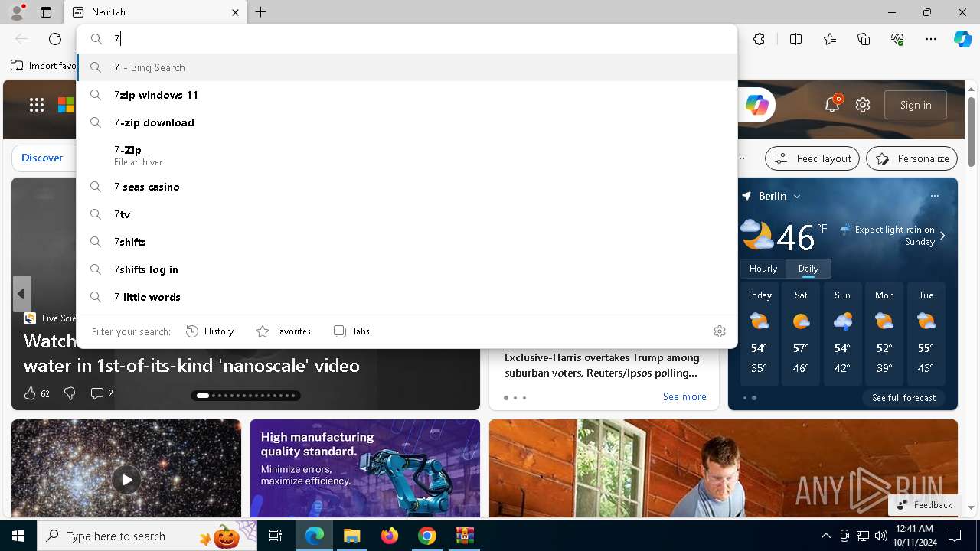Image resolution: width=980 pixels, height=551 pixels.
Task: Open WinRAR from the taskbar
Action: (x=465, y=536)
